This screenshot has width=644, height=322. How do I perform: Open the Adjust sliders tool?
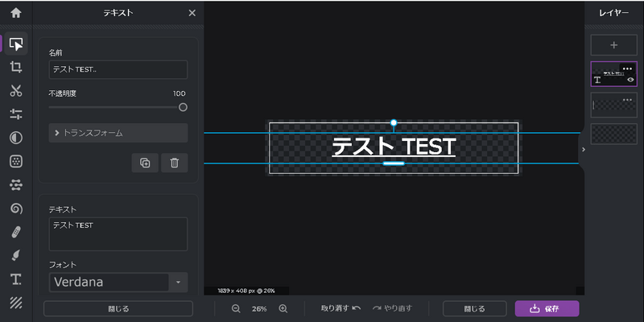[15, 114]
